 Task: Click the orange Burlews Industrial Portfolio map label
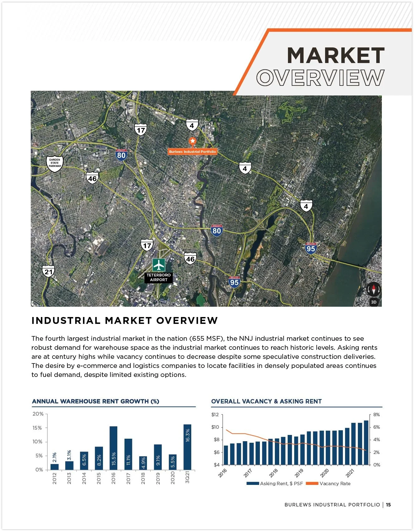tap(192, 152)
